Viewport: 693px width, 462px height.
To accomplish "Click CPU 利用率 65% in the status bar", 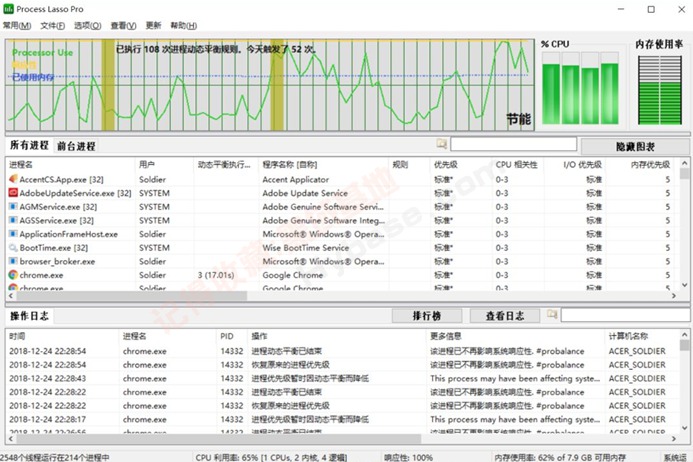I will pos(271,457).
